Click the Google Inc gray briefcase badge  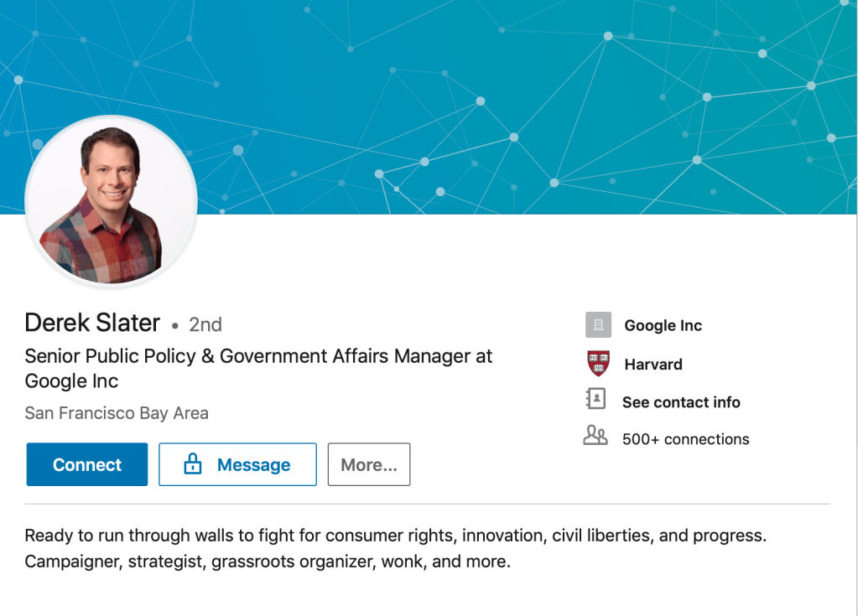[x=598, y=324]
